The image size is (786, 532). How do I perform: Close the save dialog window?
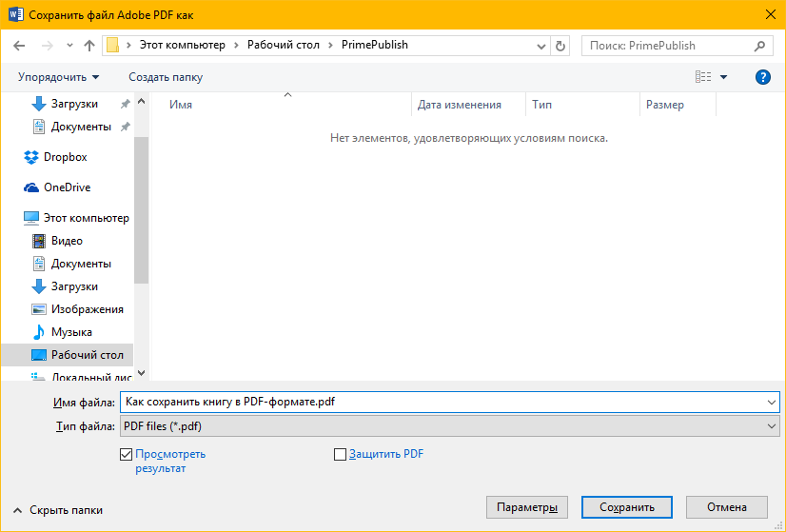[771, 14]
